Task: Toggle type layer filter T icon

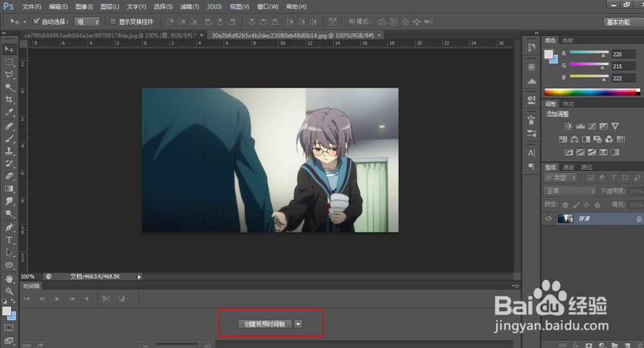Action: pyautogui.click(x=614, y=178)
